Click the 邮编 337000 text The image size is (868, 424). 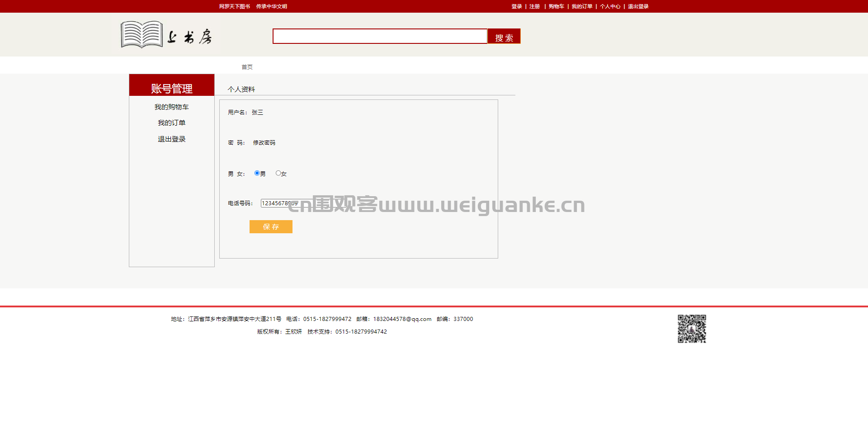(x=455, y=319)
